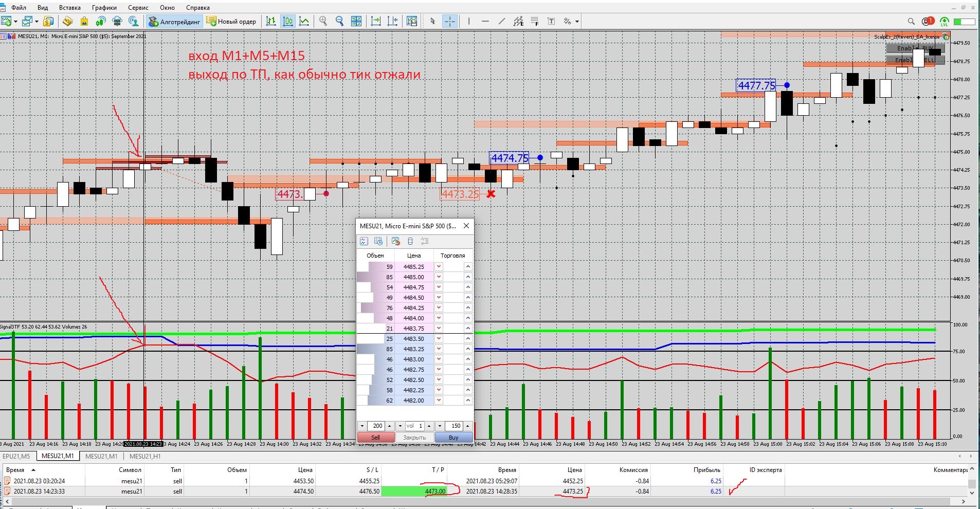Tile chart windows via toolbar icon
The height and width of the screenshot is (509, 980).
pos(356,22)
